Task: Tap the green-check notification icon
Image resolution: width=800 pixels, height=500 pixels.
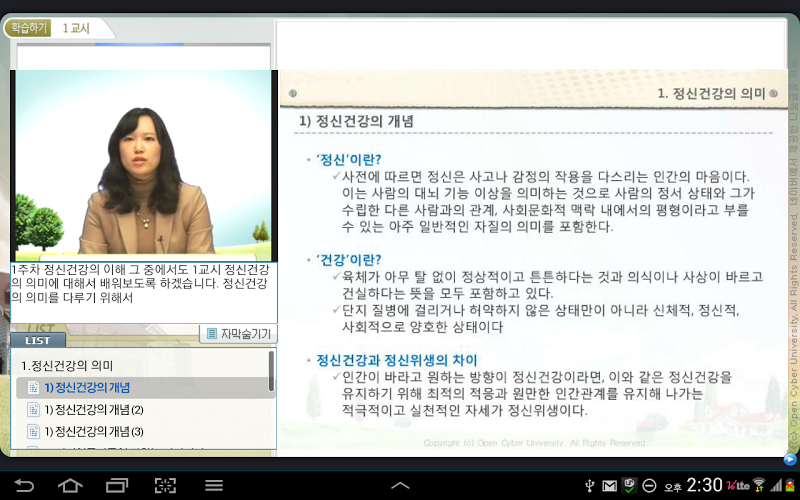Action: point(630,485)
